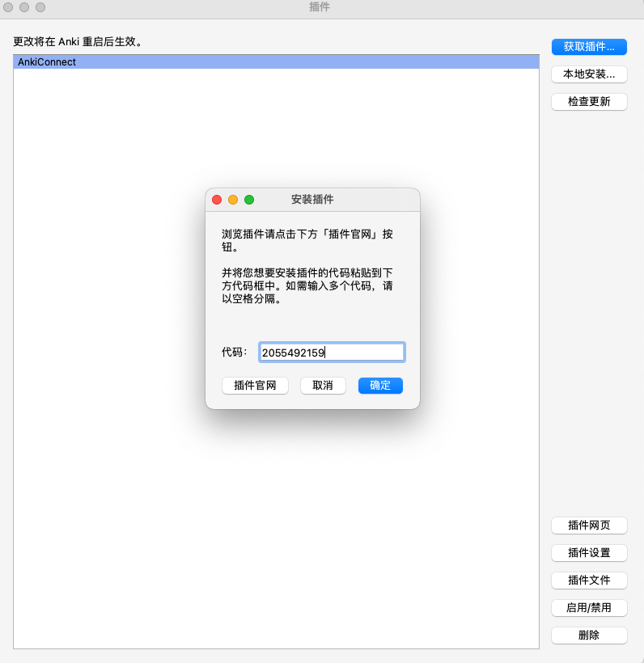Check for updates with 检查更新
The image size is (644, 663).
tap(589, 102)
